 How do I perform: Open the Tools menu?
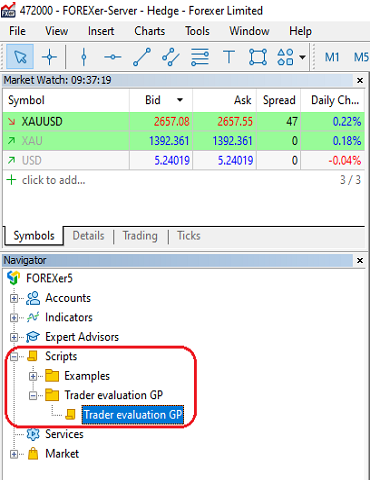click(197, 31)
